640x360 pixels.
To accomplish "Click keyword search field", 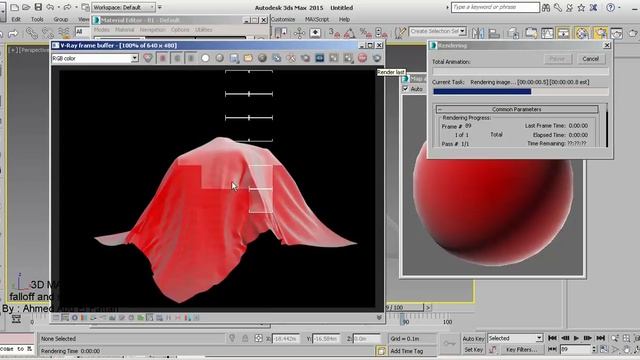I will [495, 7].
